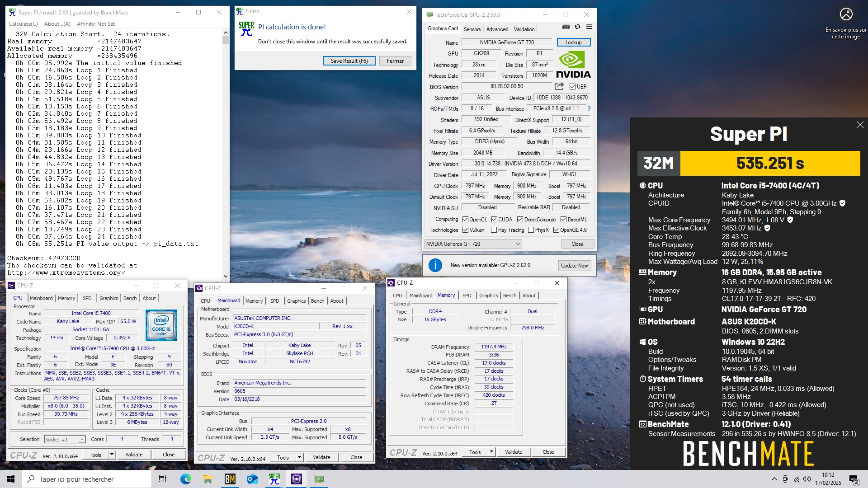Toggle the PhysX checkbox
Image resolution: width=868 pixels, height=488 pixels.
(531, 230)
